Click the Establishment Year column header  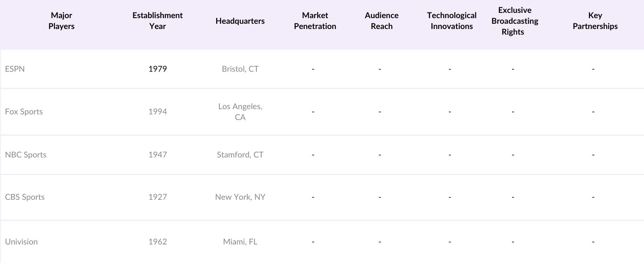point(157,21)
